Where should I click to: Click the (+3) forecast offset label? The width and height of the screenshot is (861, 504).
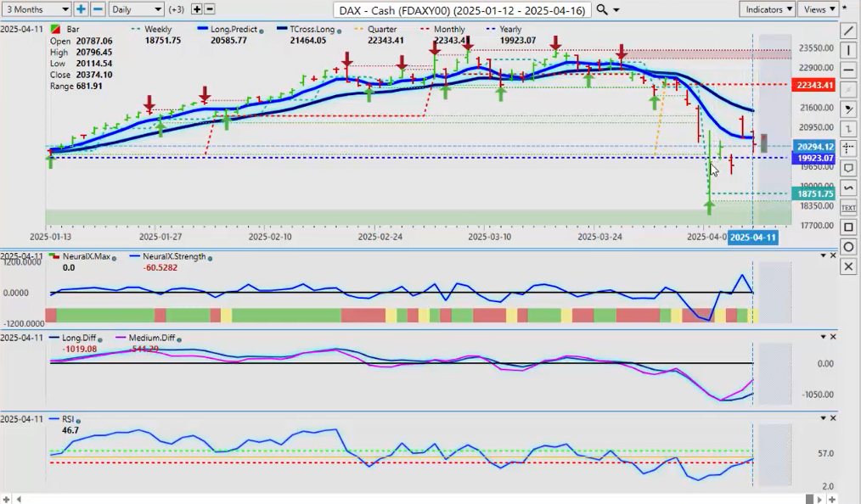click(x=177, y=9)
